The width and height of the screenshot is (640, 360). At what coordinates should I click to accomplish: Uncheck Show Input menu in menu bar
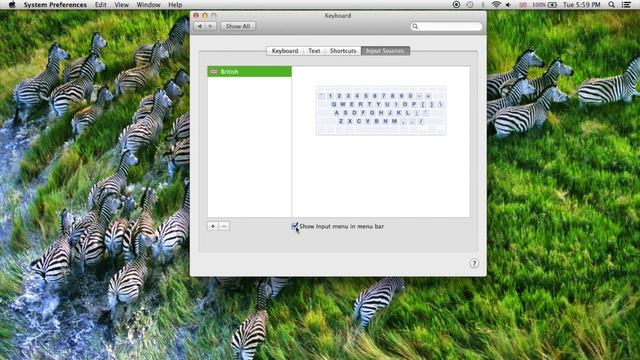coord(295,226)
